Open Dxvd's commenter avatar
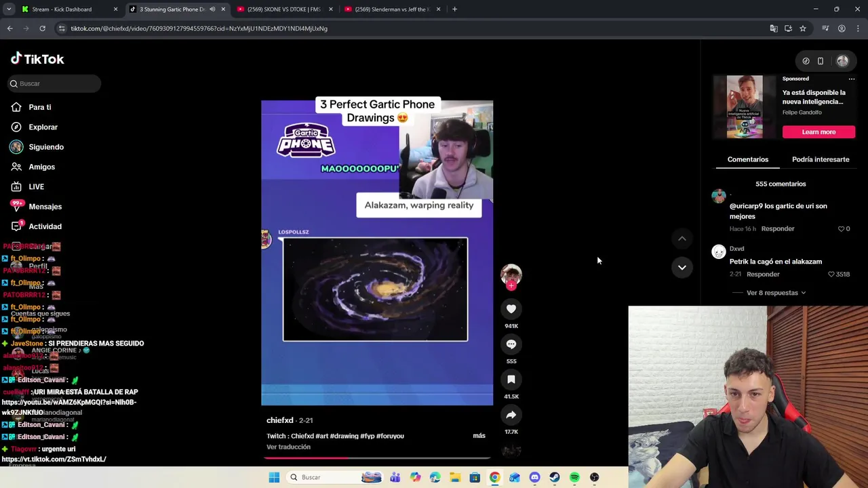This screenshot has height=488, width=868. click(x=719, y=251)
